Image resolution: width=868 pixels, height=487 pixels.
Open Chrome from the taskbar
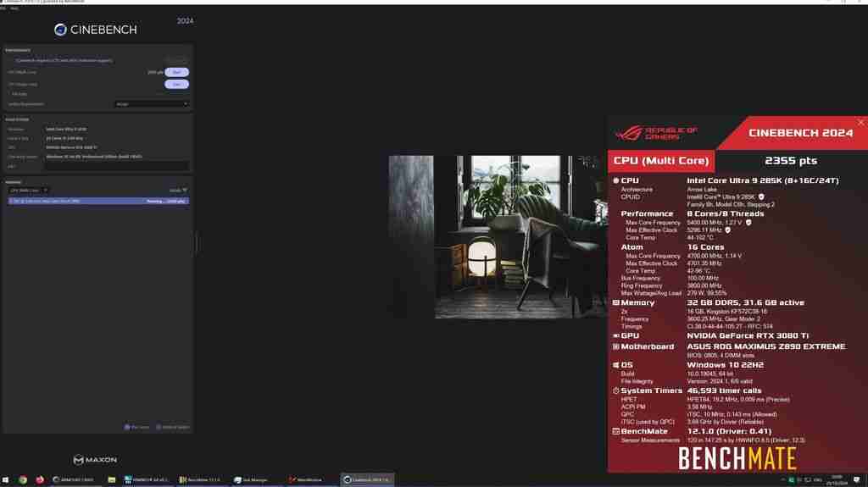(x=23, y=480)
